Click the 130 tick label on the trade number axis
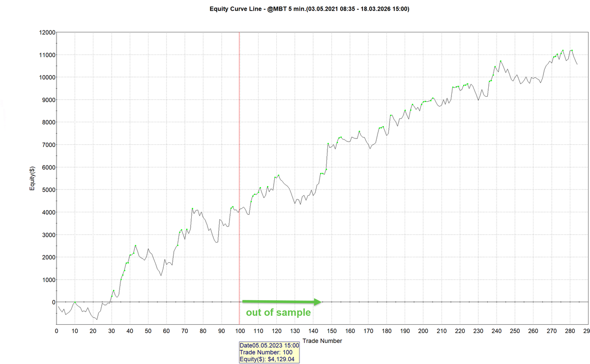The height and width of the screenshot is (364, 590). coord(295,331)
